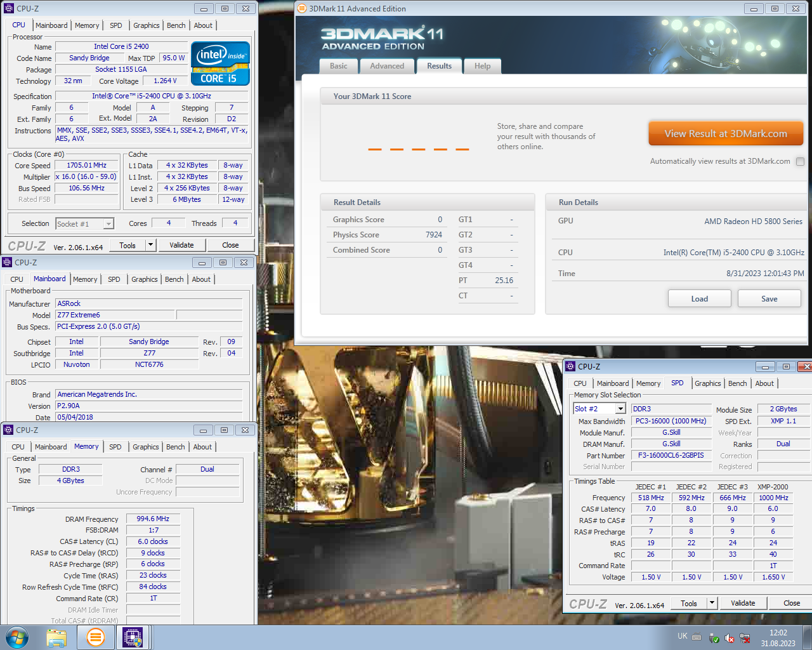Click the CPU-Z title icon in the processor window
This screenshot has height=650, width=812.
tap(9, 9)
